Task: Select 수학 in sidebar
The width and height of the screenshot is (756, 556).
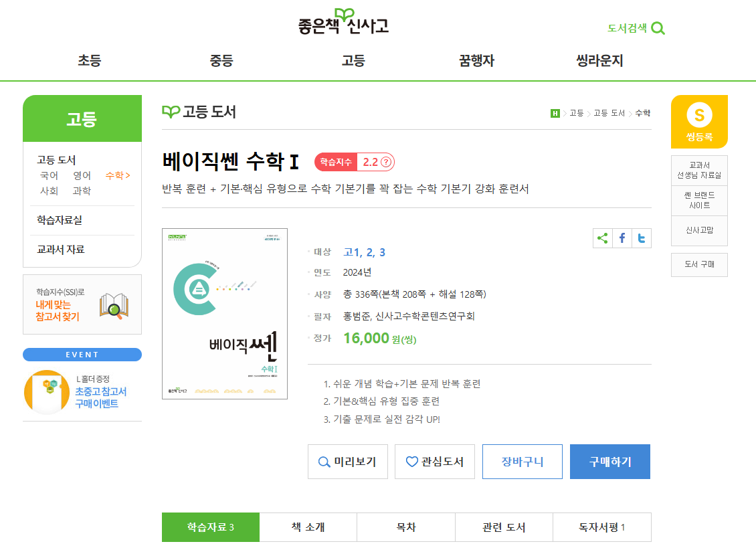Action: [118, 175]
